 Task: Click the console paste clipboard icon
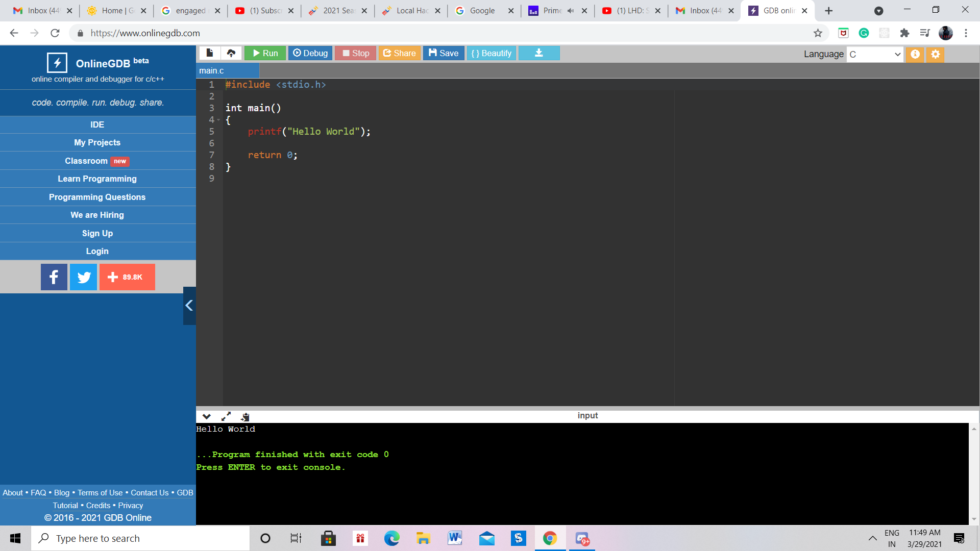click(x=246, y=416)
